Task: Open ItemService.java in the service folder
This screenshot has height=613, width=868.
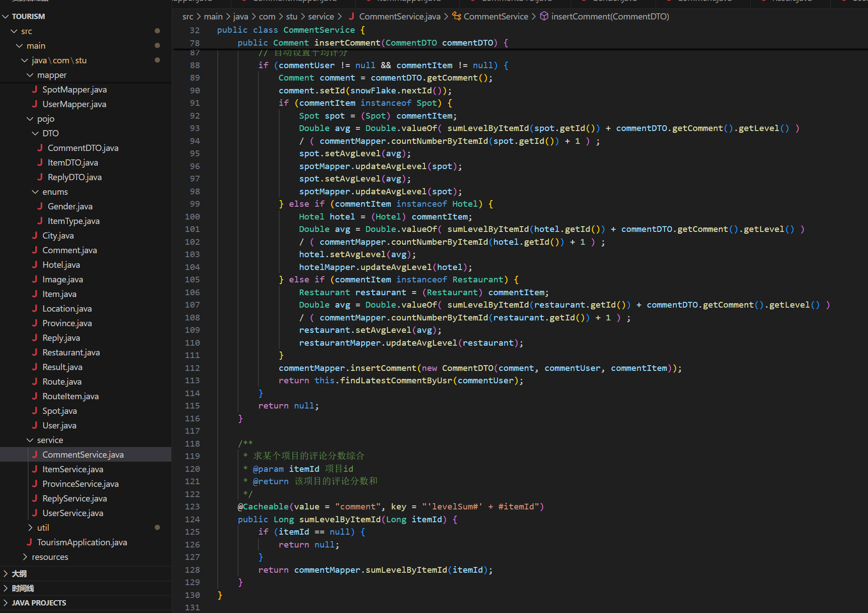Action: [x=73, y=469]
